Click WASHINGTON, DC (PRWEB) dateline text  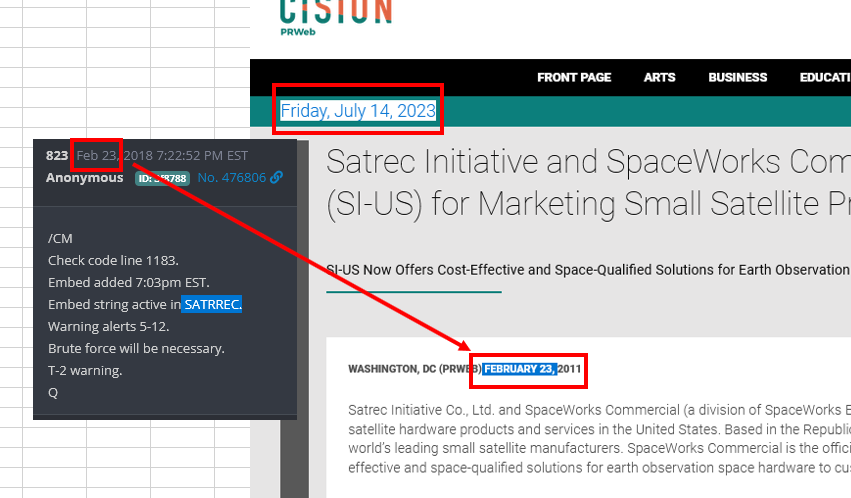click(x=415, y=369)
